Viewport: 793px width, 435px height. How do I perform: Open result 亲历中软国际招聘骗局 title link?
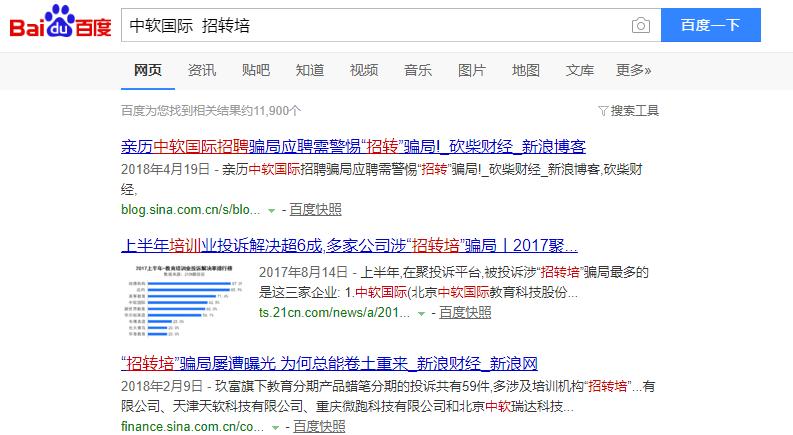353,147
